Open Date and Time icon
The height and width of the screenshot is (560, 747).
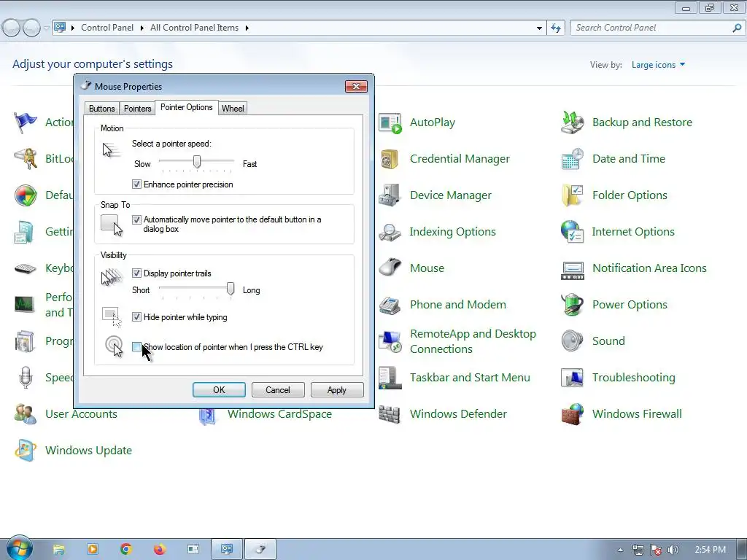point(572,159)
